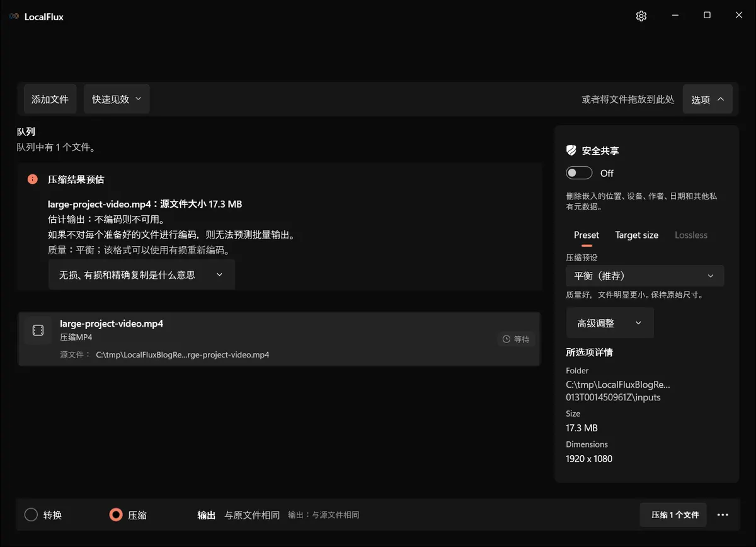Viewport: 756px width, 547px height.
Task: Click the video file type icon
Action: 38,330
